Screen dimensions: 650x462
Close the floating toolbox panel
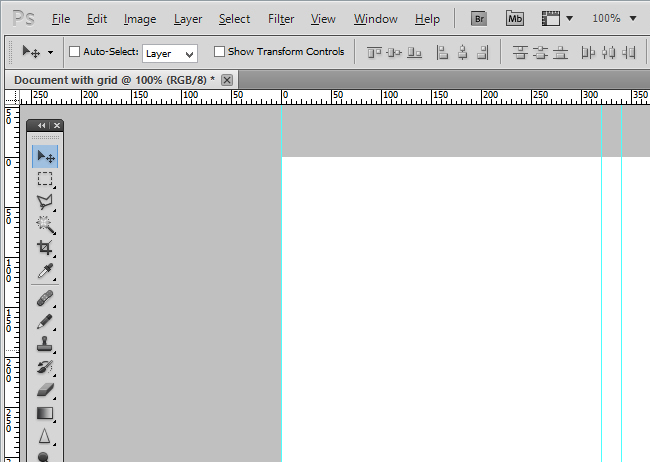pos(57,126)
